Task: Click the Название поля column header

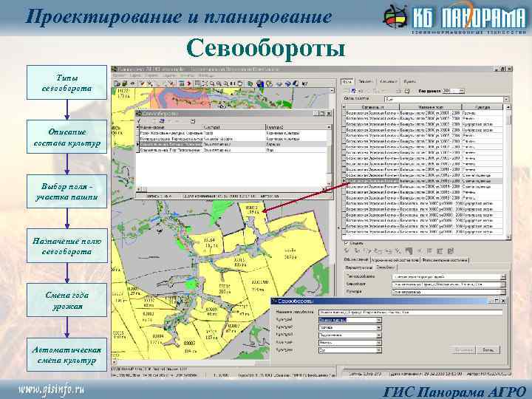Action: click(431, 107)
